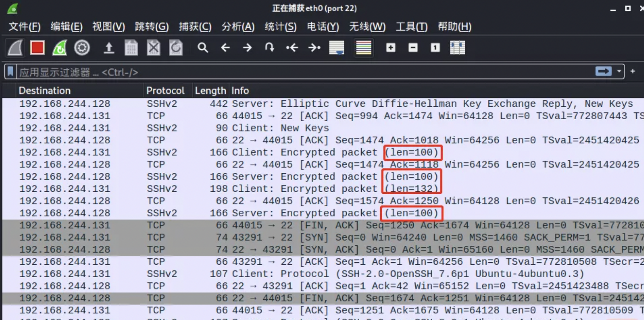Jump to the first packet
644x320 pixels.
(x=292, y=48)
